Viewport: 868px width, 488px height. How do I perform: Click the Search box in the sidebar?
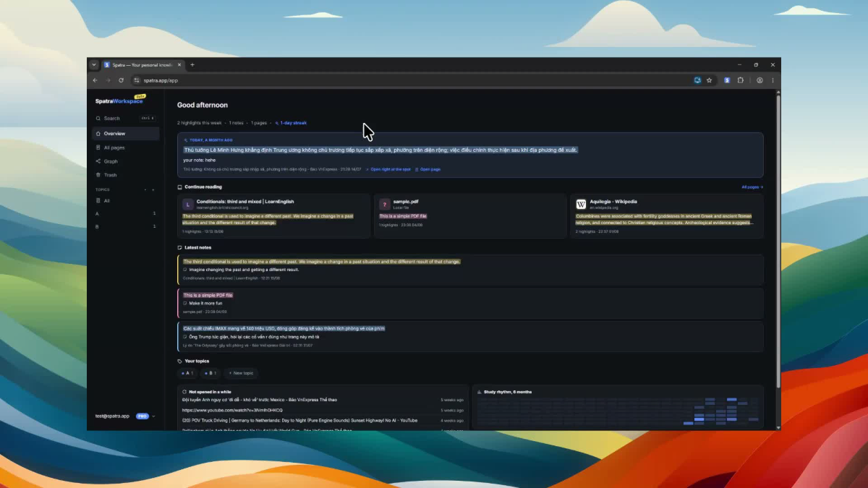point(125,118)
